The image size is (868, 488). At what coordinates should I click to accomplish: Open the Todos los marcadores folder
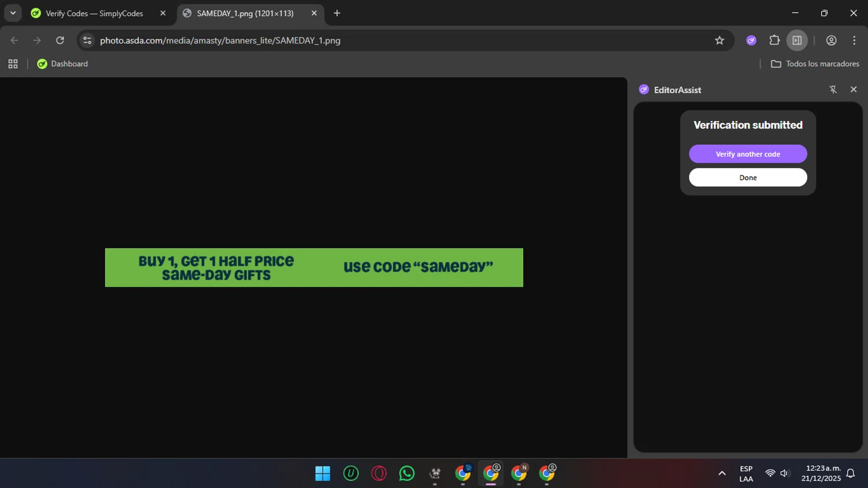point(815,64)
